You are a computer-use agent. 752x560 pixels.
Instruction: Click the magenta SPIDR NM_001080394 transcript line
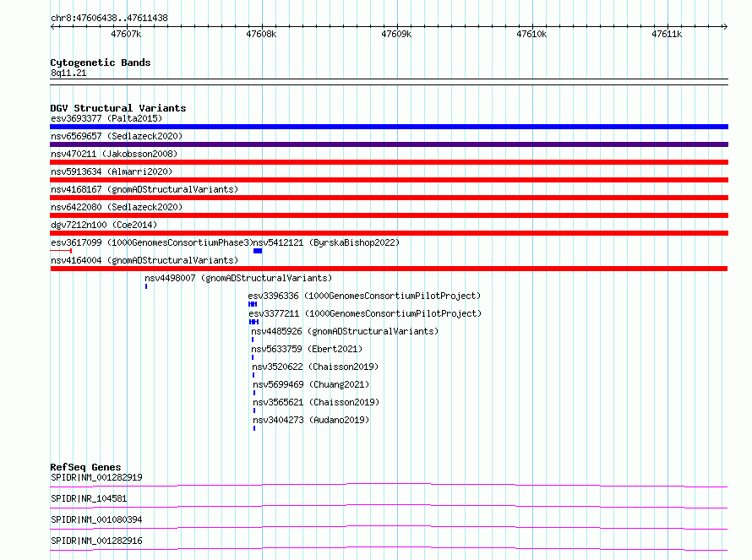389,527
